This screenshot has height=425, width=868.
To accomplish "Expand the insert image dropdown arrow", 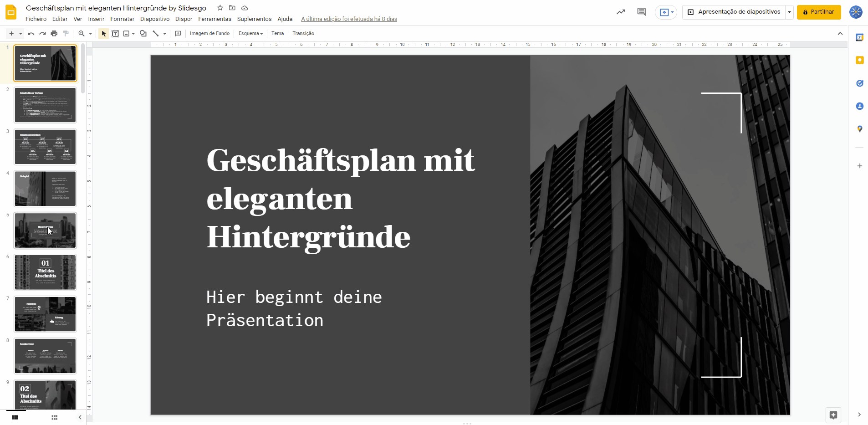I will (133, 34).
